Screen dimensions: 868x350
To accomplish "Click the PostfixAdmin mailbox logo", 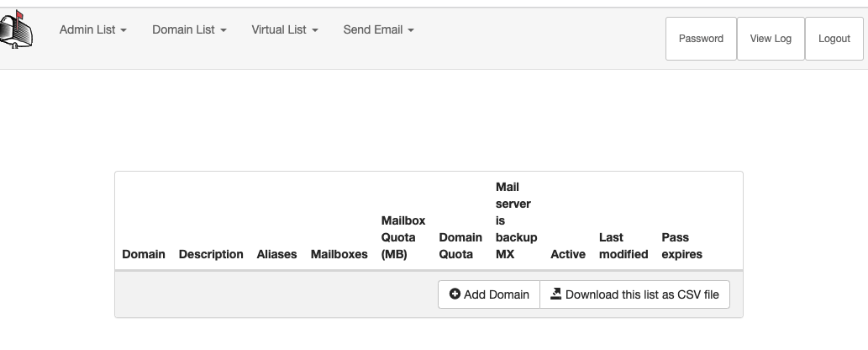I will 17,34.
